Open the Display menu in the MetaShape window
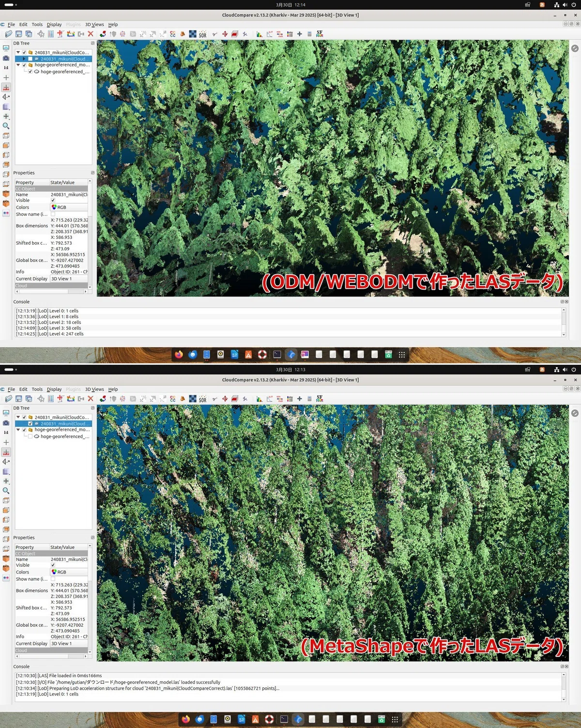The width and height of the screenshot is (581, 728). pos(54,389)
